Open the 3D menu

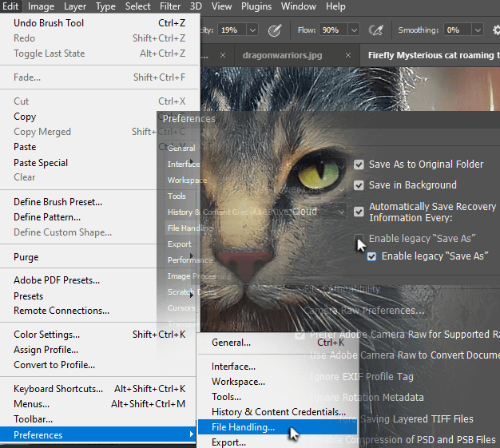(x=196, y=6)
